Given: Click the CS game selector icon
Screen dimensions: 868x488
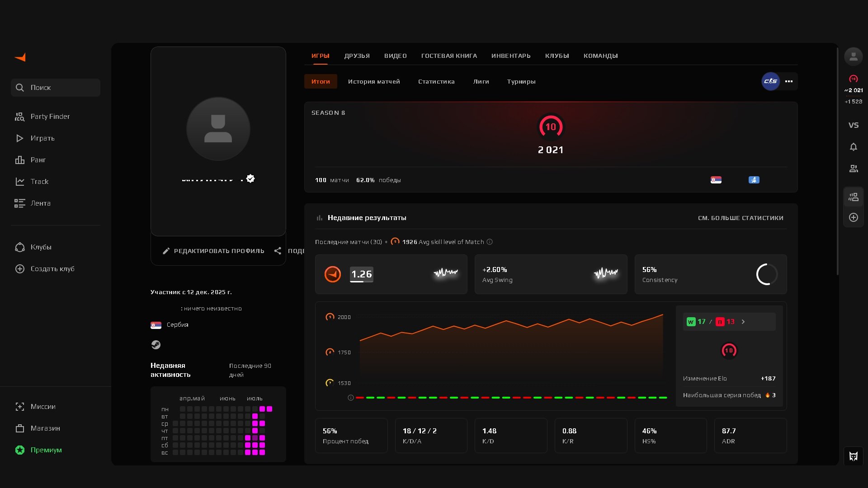Looking at the screenshot, I should [x=771, y=81].
